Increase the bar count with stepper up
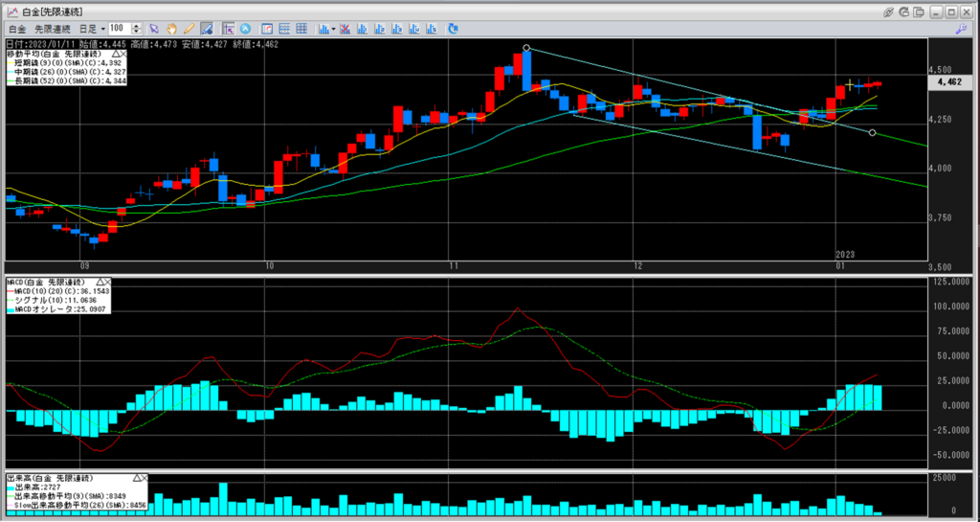The image size is (980, 522). pos(138,26)
